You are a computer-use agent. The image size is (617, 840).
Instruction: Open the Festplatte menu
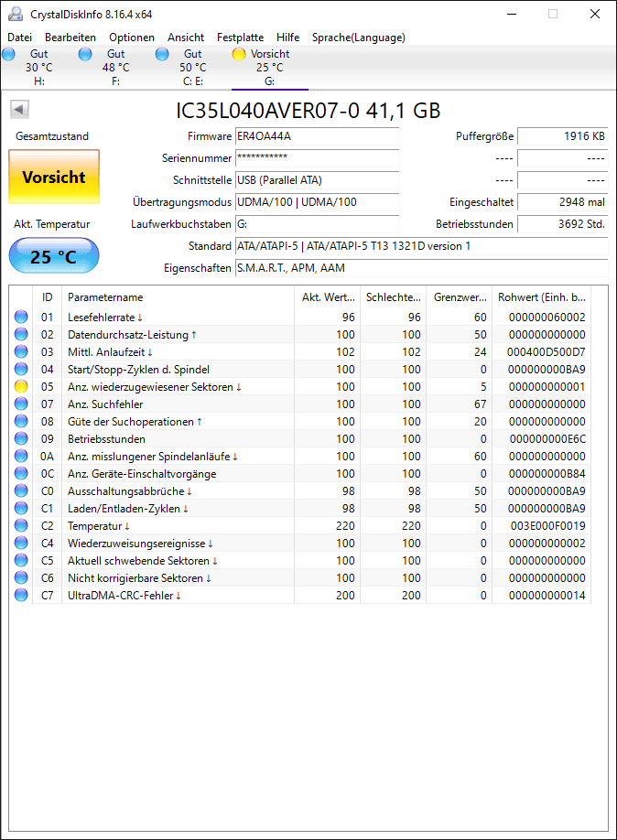click(x=240, y=38)
